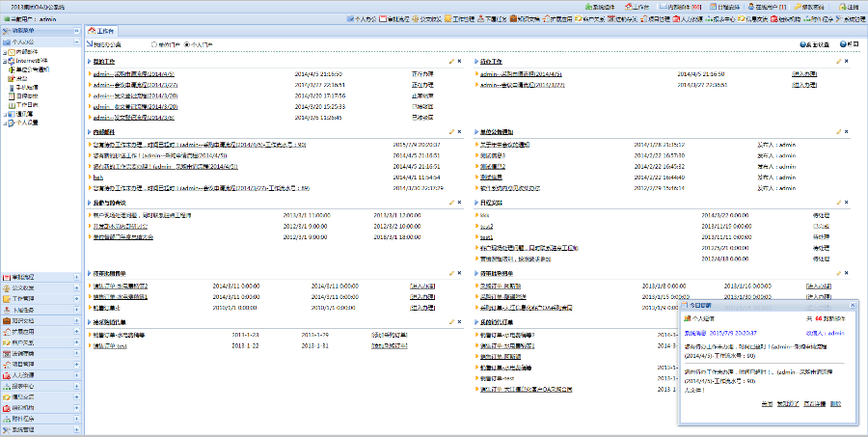This screenshot has height=437, width=868.
Task: Open 工作管理 in the top module toolbar
Action: tap(459, 19)
